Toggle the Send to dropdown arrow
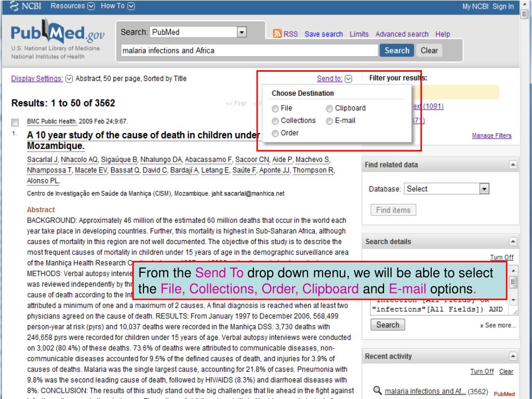 pyautogui.click(x=348, y=79)
